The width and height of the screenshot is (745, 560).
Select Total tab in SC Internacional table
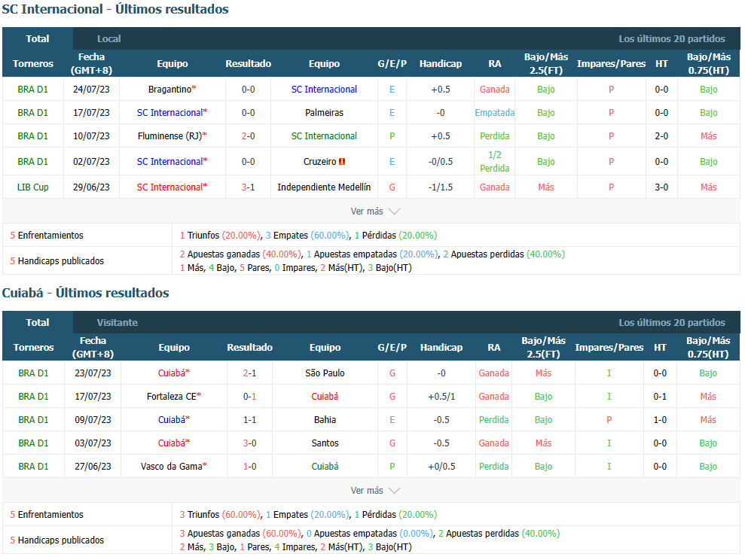tap(38, 39)
